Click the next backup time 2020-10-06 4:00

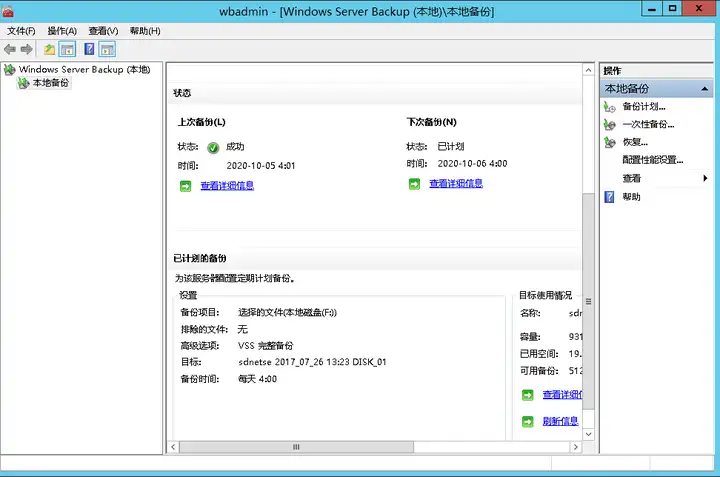[472, 163]
